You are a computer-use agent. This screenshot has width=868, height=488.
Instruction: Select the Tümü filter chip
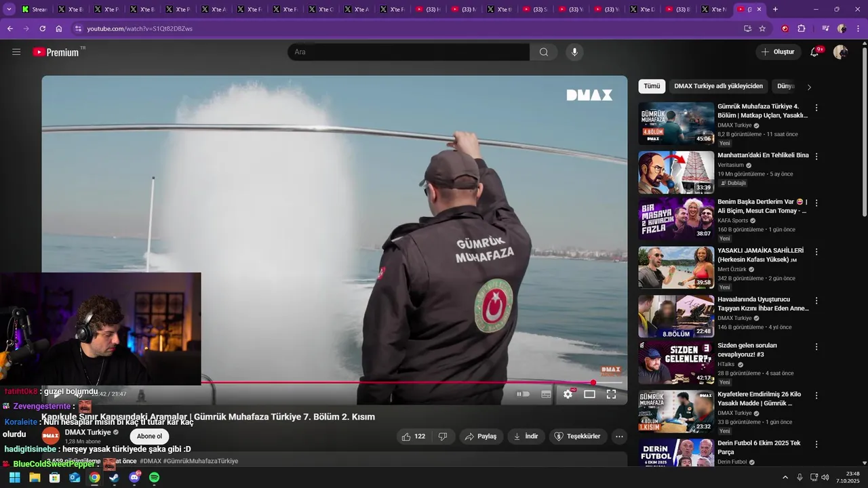point(652,86)
